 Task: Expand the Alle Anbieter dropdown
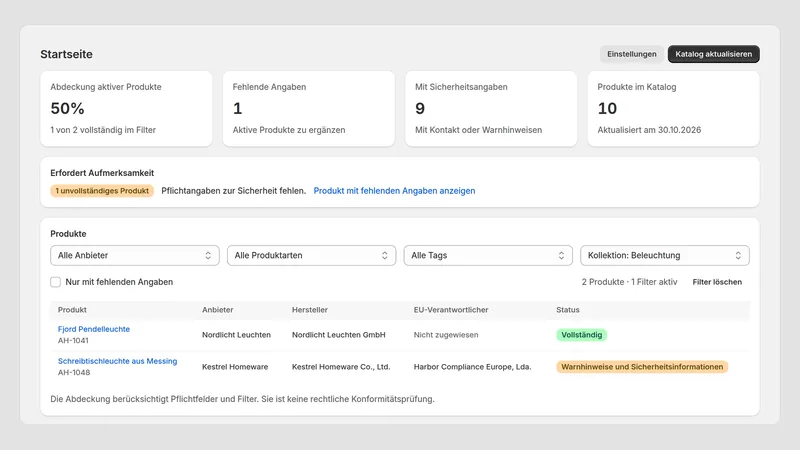click(x=135, y=256)
